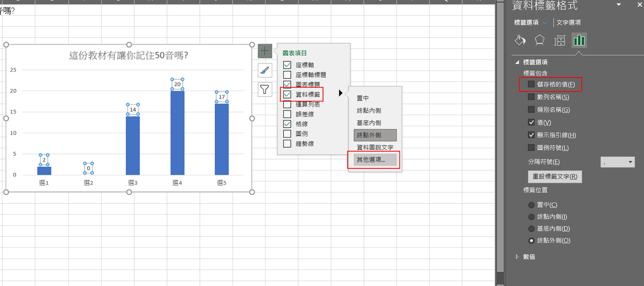Select the Effects pentagon icon
Viewport: 644px width, 286px height.
[x=540, y=41]
